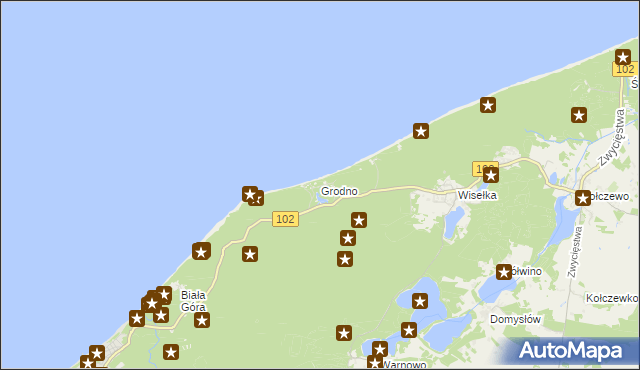Select the star marker directly below road sign 102 near Grodno
Screen dimensions: 640x370
pyautogui.click(x=250, y=254)
